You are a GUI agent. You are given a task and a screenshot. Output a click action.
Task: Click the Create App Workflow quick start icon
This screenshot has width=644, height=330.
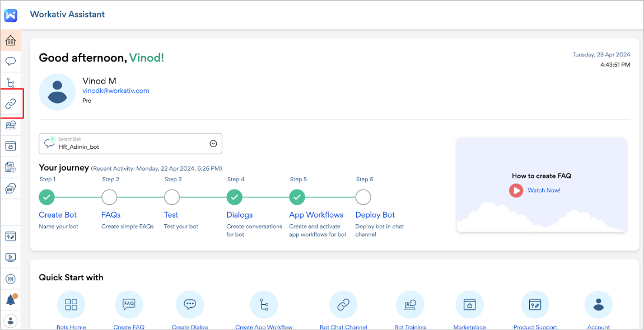coord(264,305)
